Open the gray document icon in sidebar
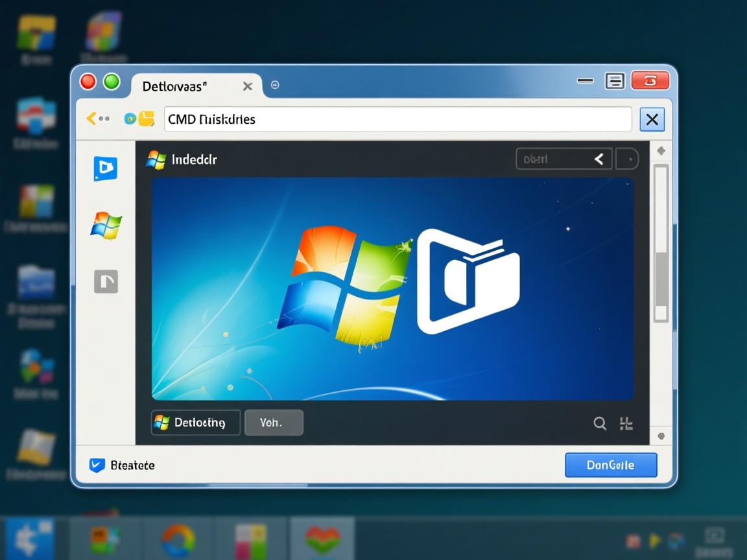The image size is (747, 560). point(106,281)
